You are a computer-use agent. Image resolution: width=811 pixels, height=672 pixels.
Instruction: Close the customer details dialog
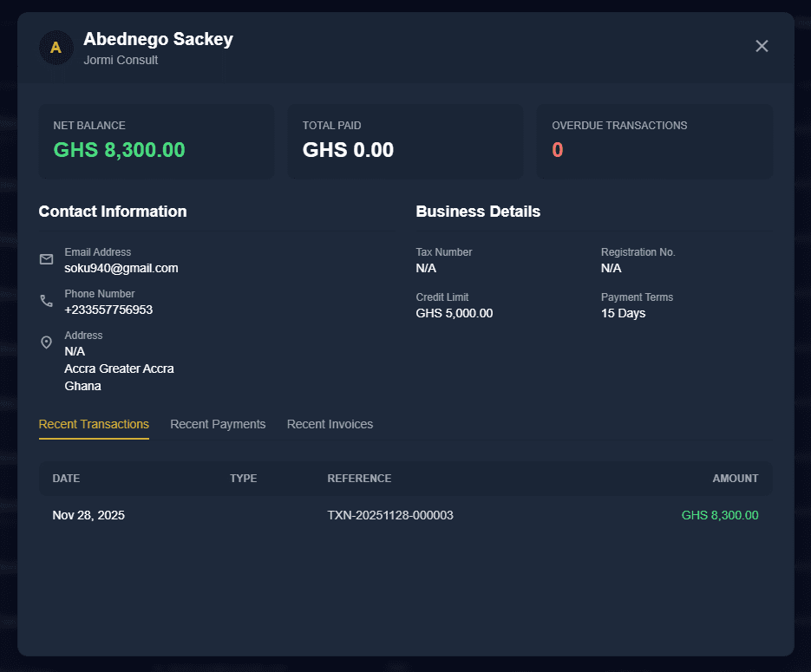(x=762, y=46)
